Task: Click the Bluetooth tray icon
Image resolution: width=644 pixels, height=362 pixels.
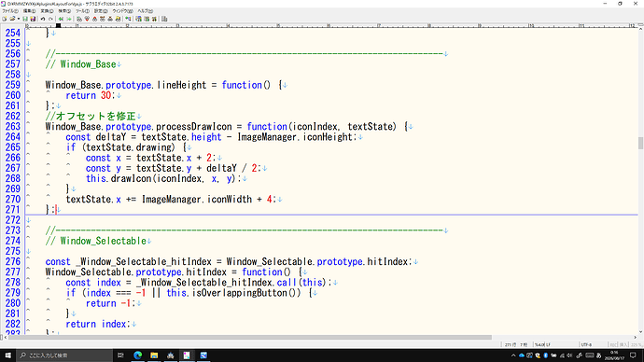Action: [x=545, y=355]
